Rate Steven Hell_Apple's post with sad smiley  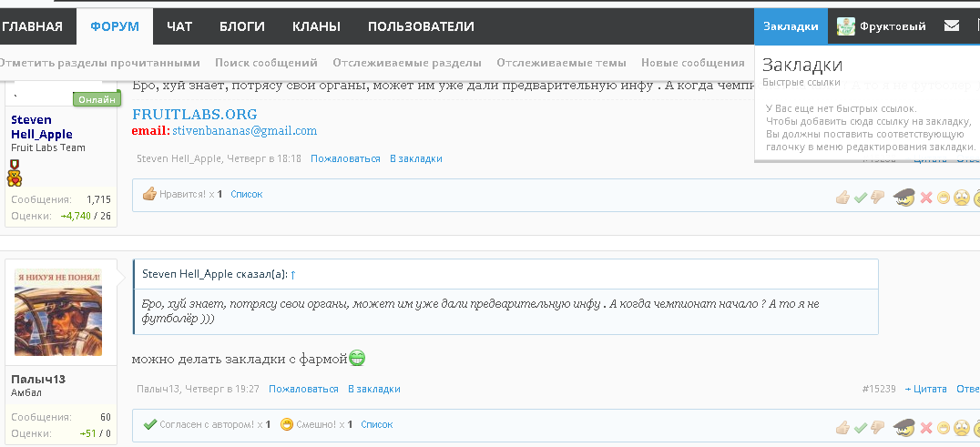961,198
